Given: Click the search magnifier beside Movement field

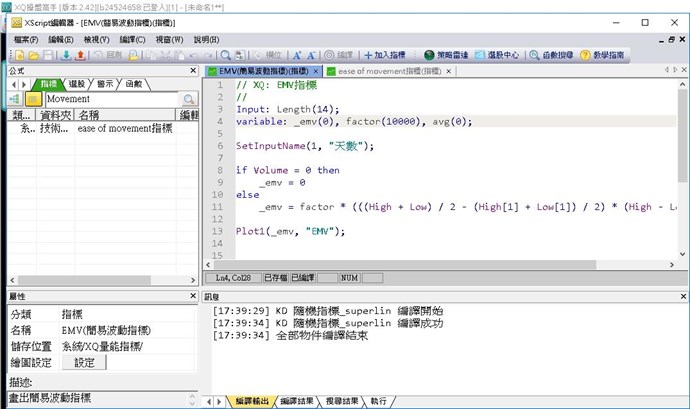Looking at the screenshot, I should pos(188,100).
